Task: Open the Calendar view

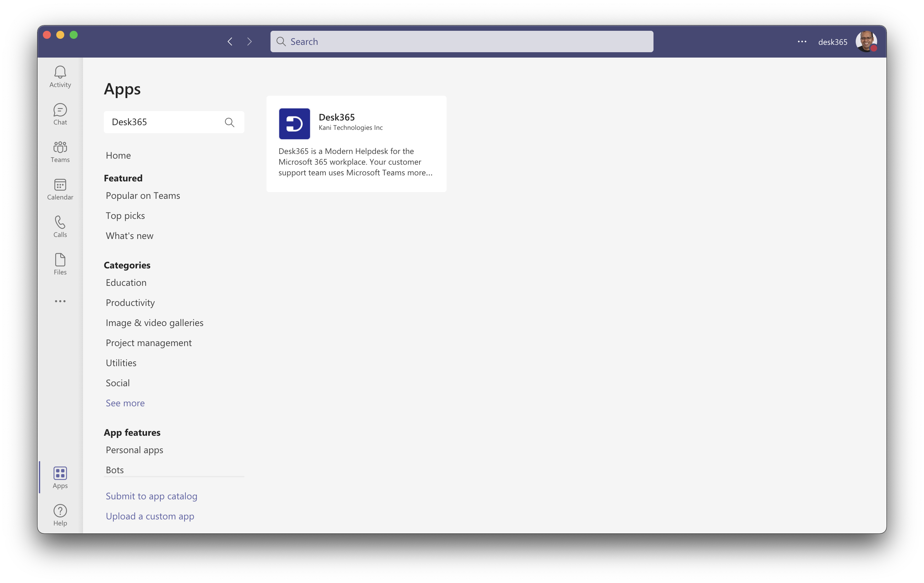Action: [60, 189]
